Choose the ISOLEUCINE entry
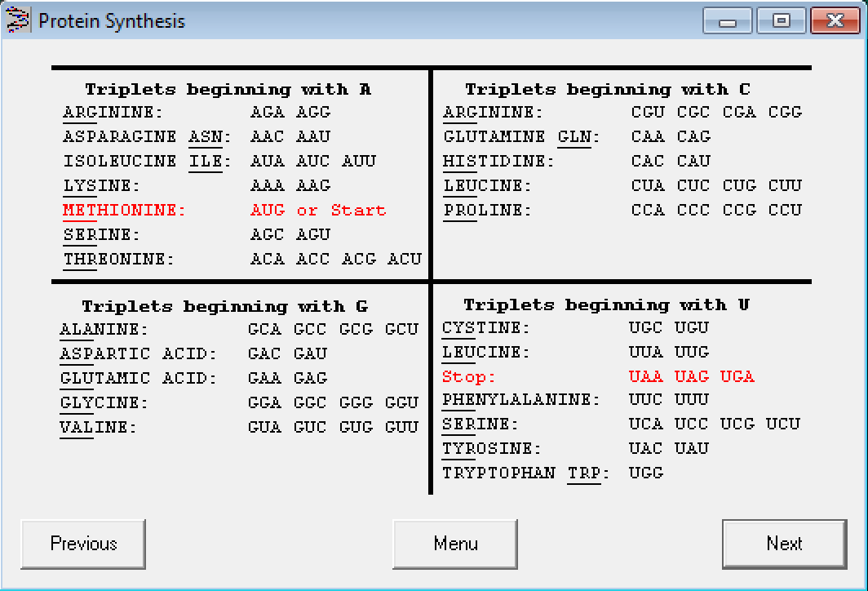The width and height of the screenshot is (868, 591). (x=120, y=162)
